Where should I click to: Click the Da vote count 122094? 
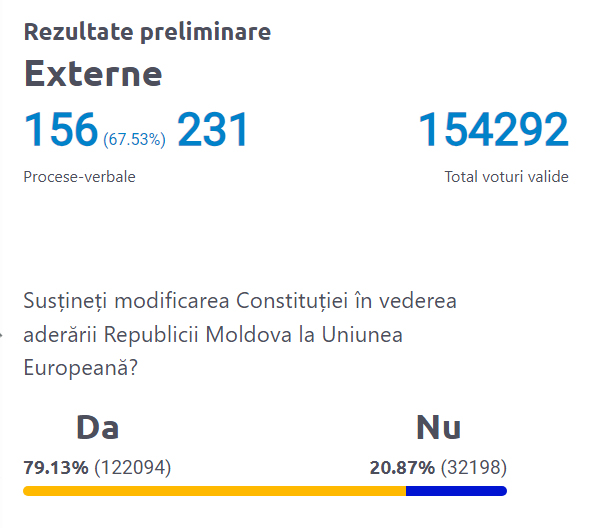(x=133, y=467)
